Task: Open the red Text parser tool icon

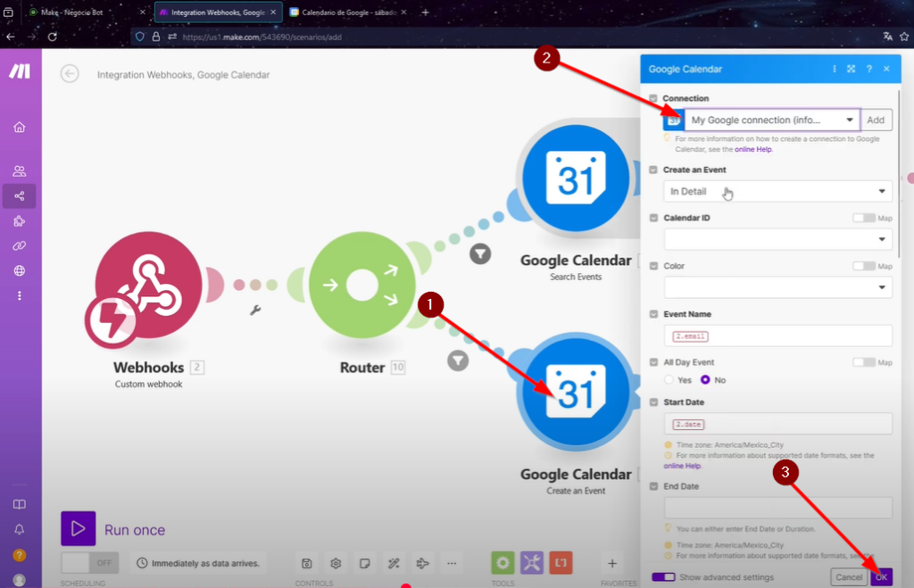Action: pos(561,563)
